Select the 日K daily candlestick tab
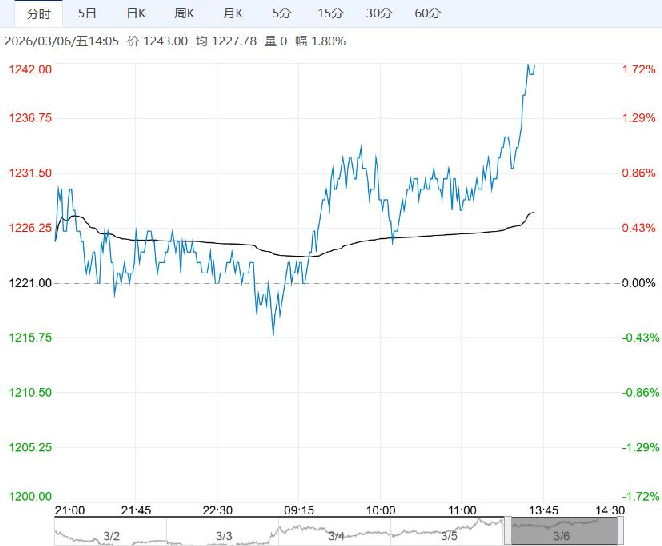The width and height of the screenshot is (662, 546). (136, 13)
